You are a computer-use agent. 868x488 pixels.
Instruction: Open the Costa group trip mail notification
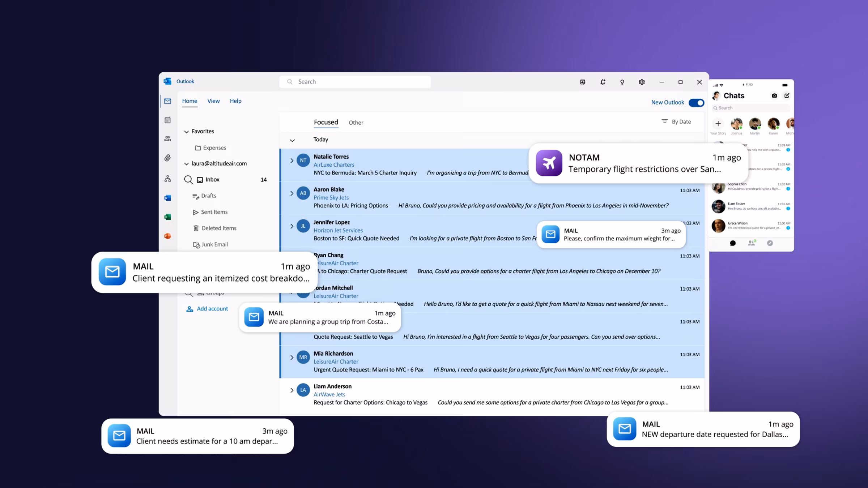click(320, 317)
